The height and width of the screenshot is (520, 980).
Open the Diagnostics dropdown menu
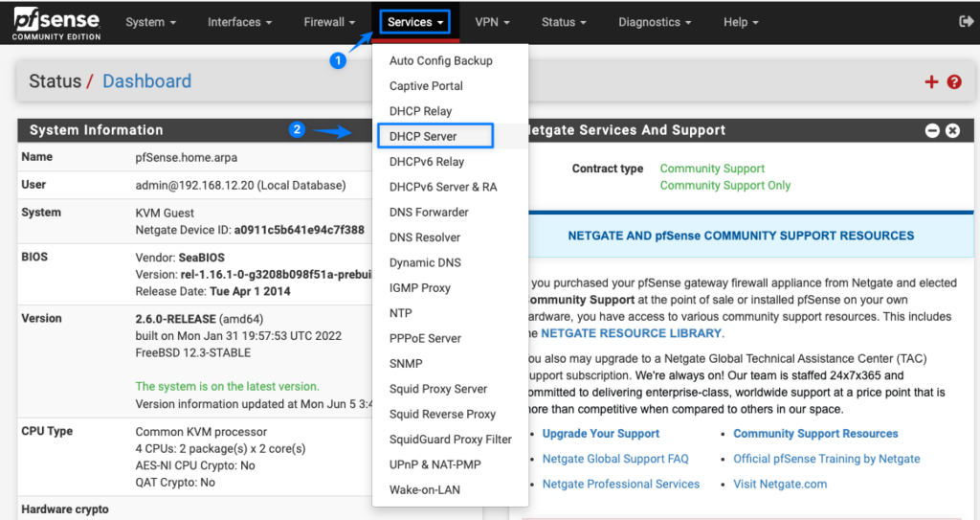655,22
